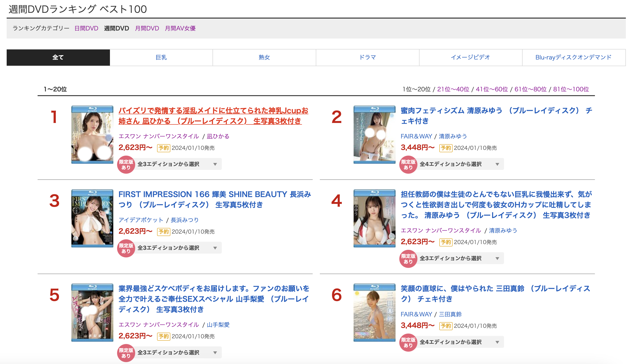628x364 pixels.
Task: Select the 熟女 tab
Action: click(x=264, y=58)
